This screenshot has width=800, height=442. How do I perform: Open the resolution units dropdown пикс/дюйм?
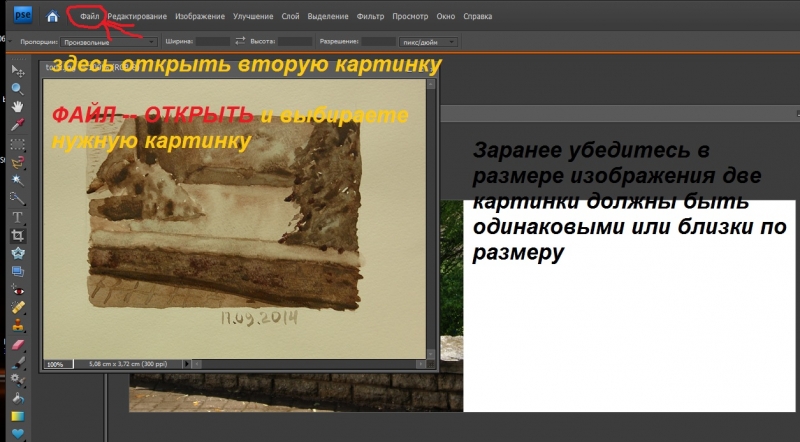[x=428, y=42]
